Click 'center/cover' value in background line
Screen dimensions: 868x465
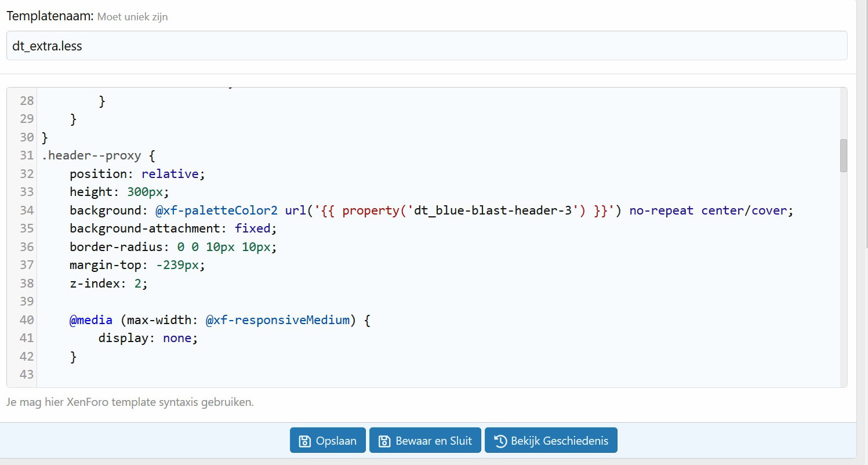(x=744, y=210)
